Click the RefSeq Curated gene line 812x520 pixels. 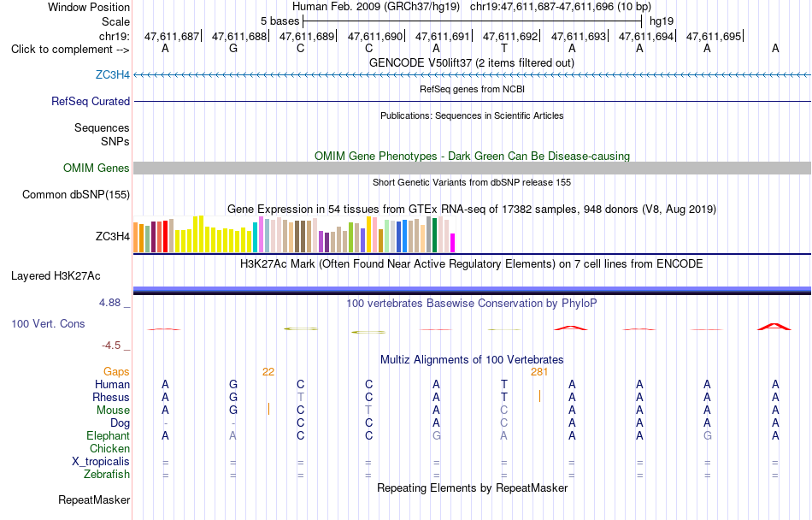pyautogui.click(x=472, y=102)
